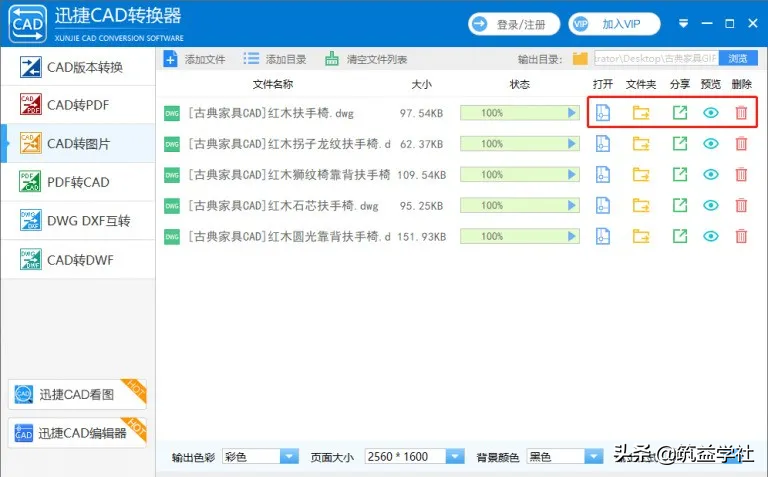Preview the 红木扶手椅.dwg file

[711, 113]
